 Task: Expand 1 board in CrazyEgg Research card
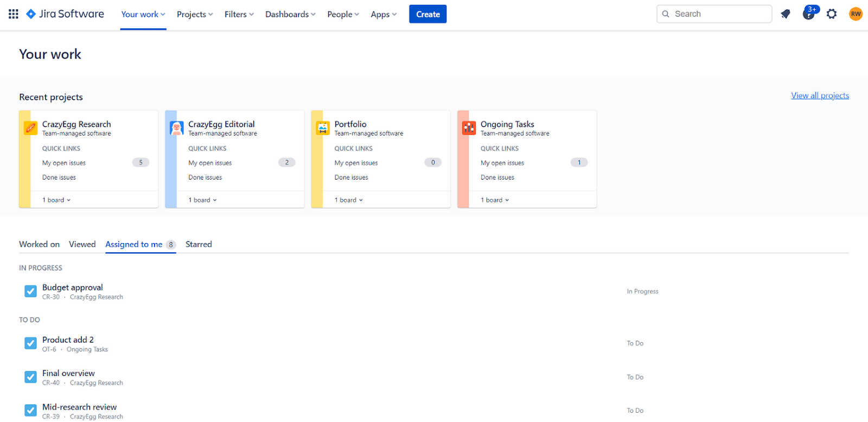pos(56,200)
